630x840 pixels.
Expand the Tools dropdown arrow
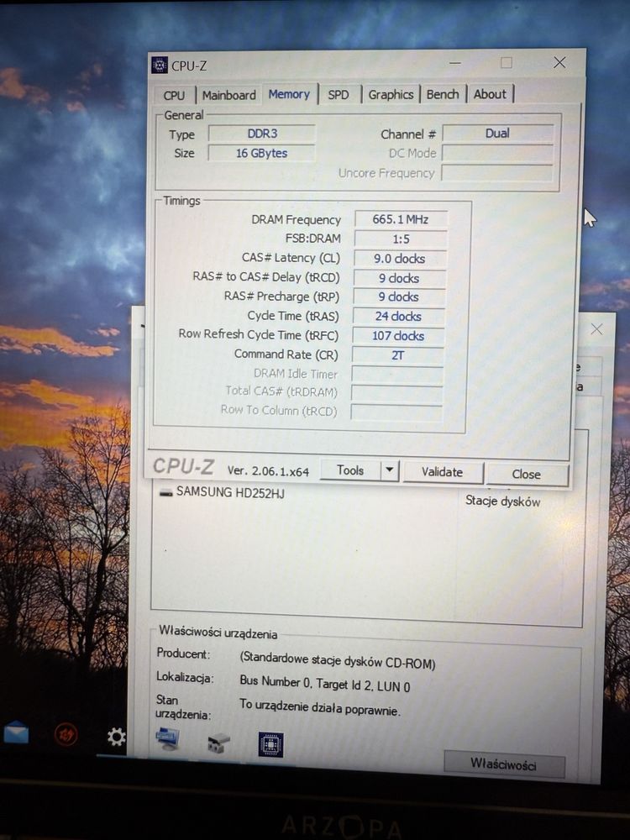(x=390, y=470)
